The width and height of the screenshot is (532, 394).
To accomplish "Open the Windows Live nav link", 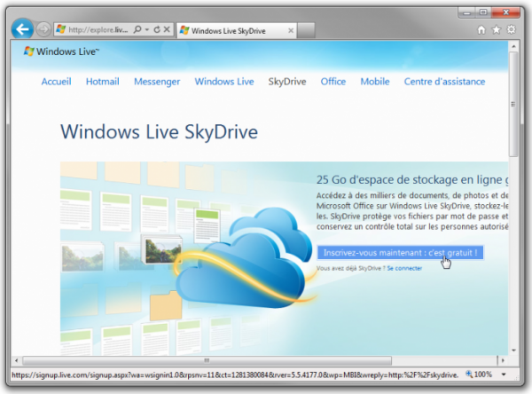I will [x=224, y=82].
